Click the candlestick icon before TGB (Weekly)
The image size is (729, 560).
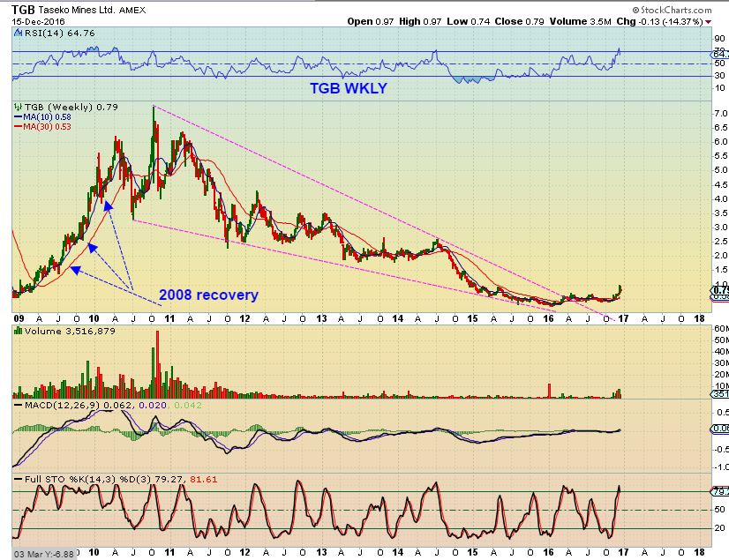coord(19,107)
